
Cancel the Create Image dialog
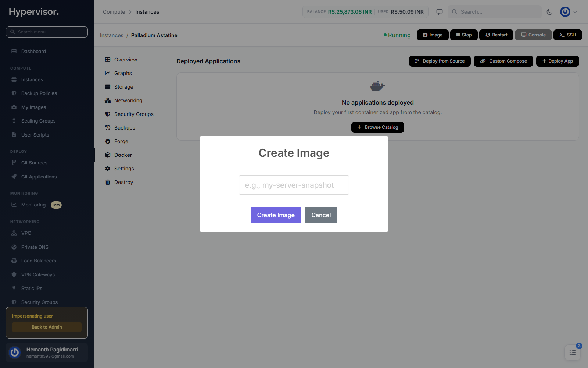[x=321, y=215]
